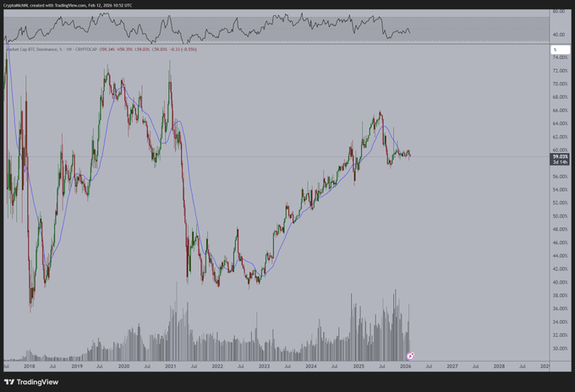Click the 30.00% price axis label

[x=560, y=348]
